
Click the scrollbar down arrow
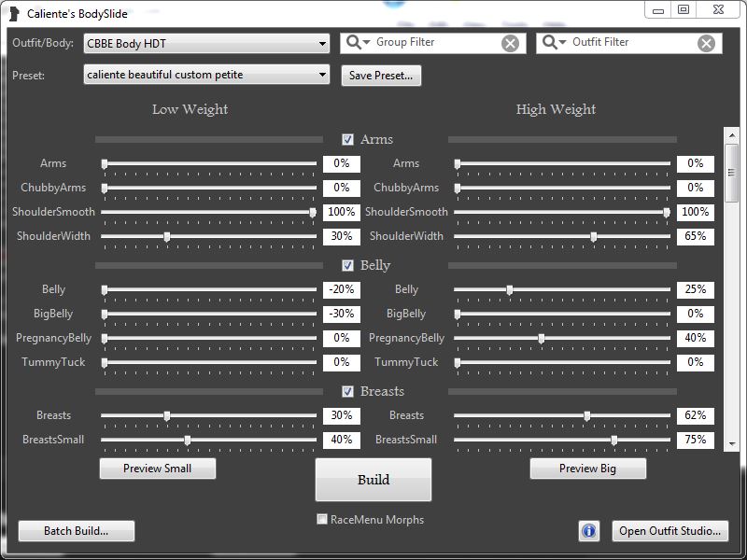click(732, 444)
